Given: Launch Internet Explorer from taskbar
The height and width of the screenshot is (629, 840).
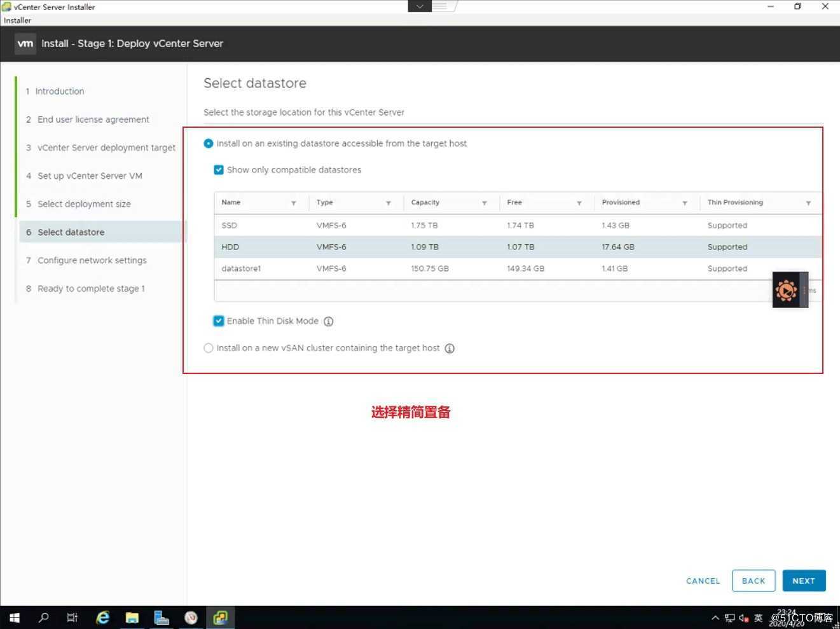Looking at the screenshot, I should click(x=102, y=618).
